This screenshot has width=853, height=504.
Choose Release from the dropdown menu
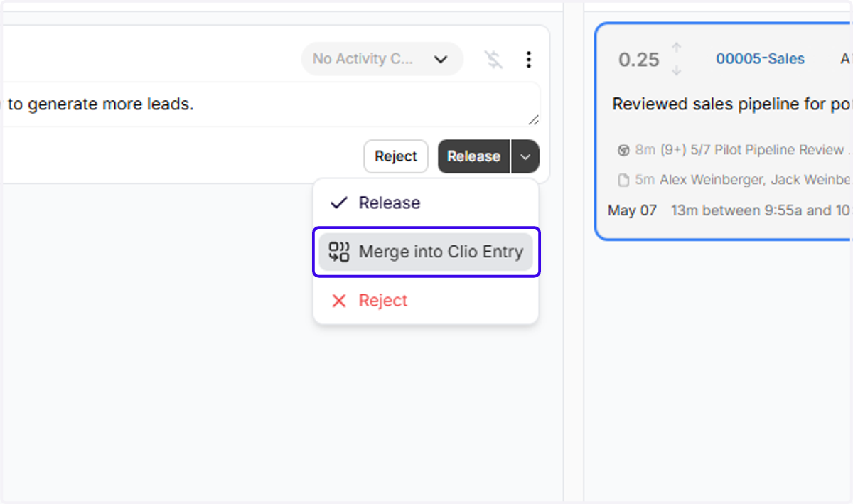coord(426,203)
